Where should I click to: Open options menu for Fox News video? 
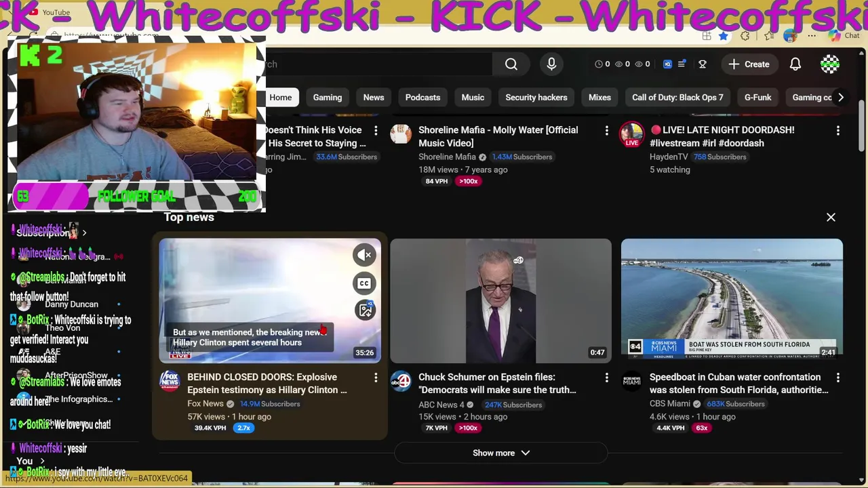pos(376,378)
